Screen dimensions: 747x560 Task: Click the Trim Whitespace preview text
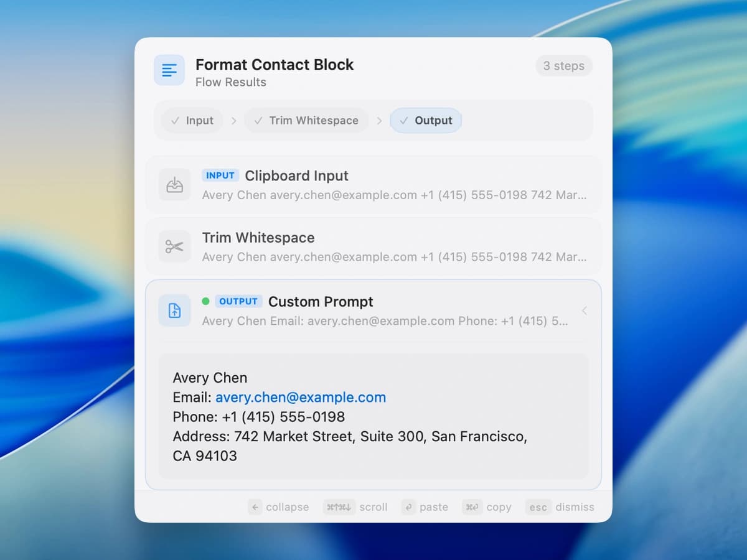pyautogui.click(x=394, y=257)
